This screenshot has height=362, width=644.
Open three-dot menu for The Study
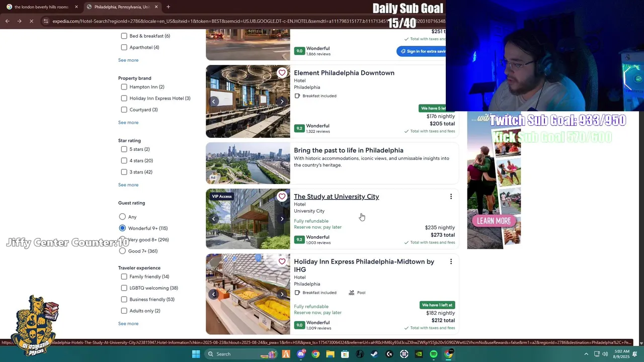click(451, 197)
